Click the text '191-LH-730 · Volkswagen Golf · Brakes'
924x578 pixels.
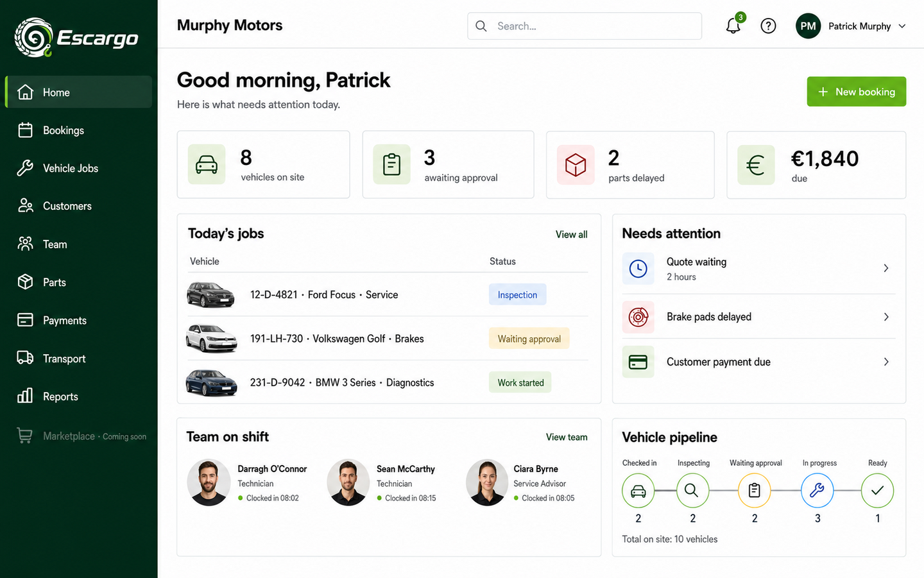click(x=337, y=339)
